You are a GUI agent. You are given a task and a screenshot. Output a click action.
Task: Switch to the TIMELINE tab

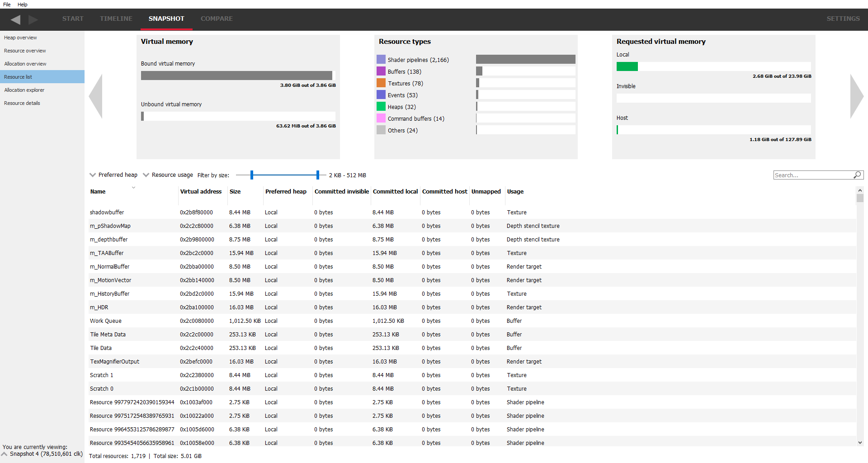pos(116,19)
